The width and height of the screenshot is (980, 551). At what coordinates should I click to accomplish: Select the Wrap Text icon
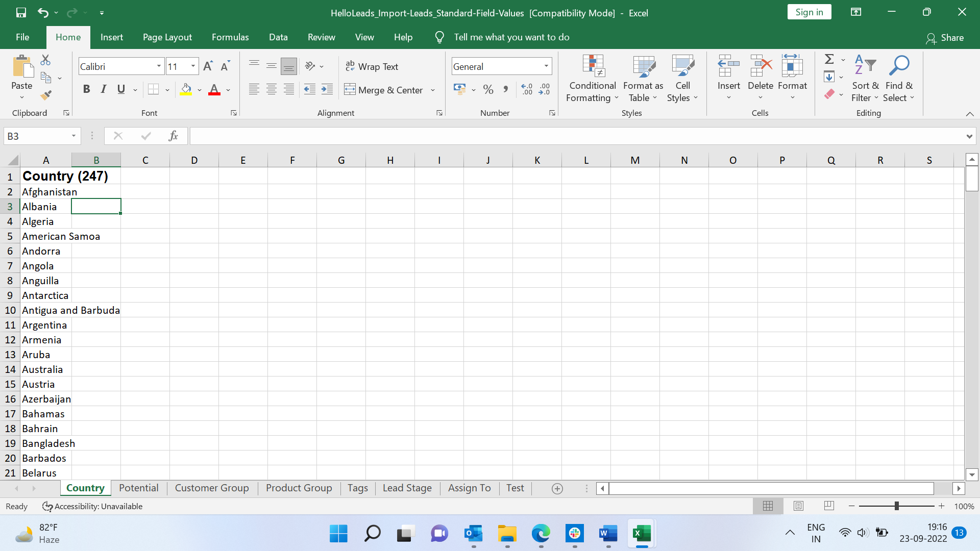coord(372,65)
